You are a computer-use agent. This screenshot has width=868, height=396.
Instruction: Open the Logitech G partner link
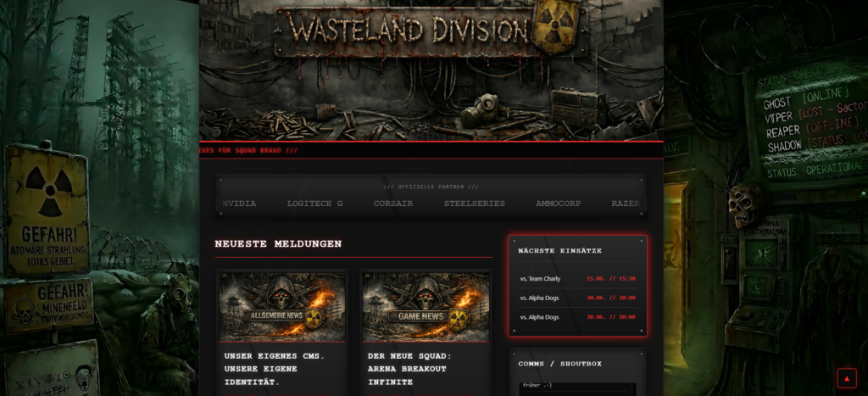(x=314, y=204)
